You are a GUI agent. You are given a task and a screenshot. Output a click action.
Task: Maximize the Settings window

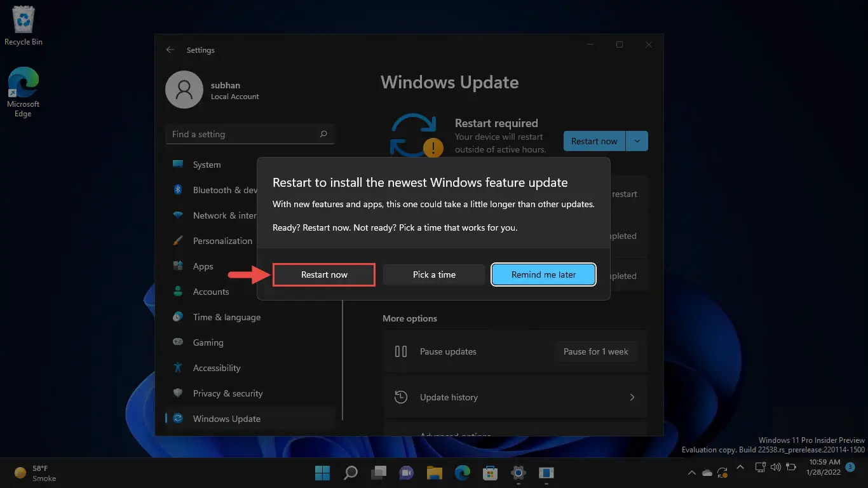coord(620,44)
